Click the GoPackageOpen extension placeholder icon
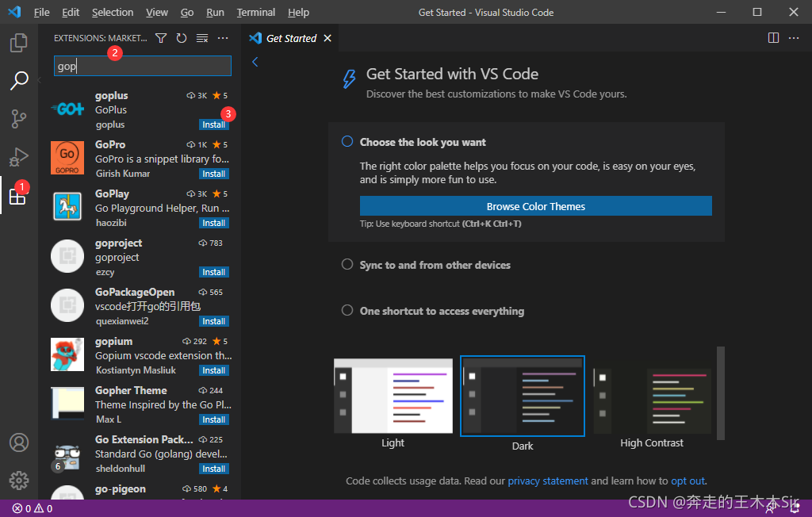 tap(67, 305)
